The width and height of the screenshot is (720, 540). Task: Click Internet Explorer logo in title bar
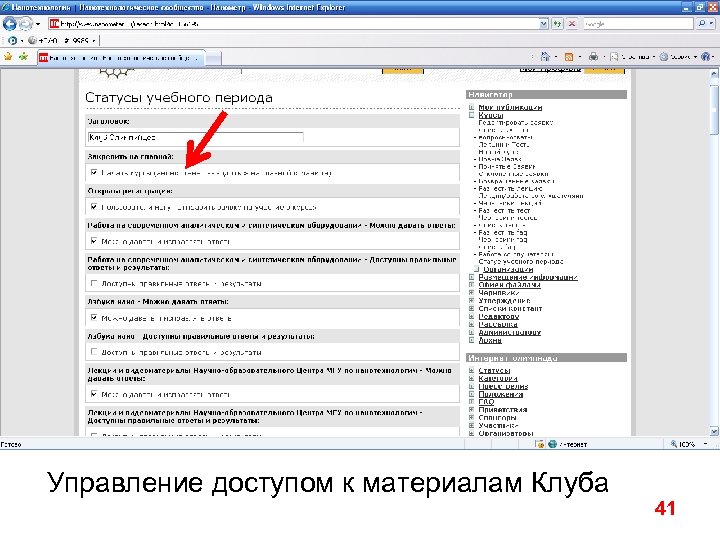tap(6, 7)
